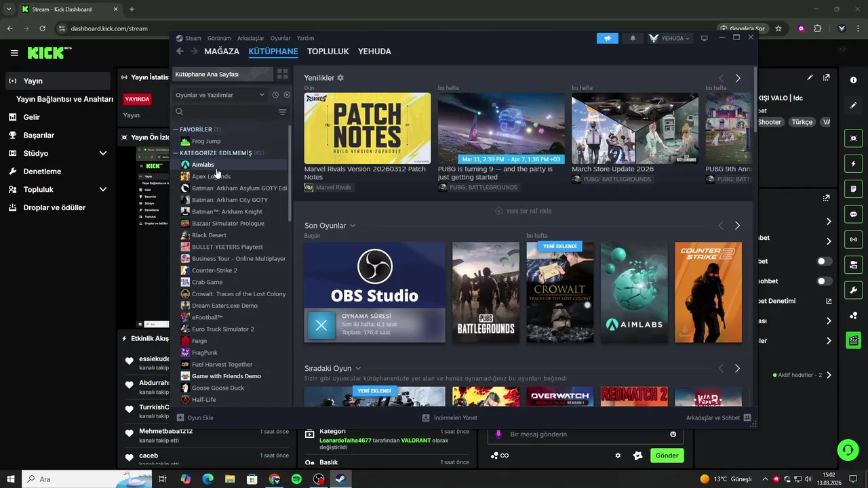Open Microsoft Edge from taskbar
Image resolution: width=868 pixels, height=488 pixels.
click(208, 479)
